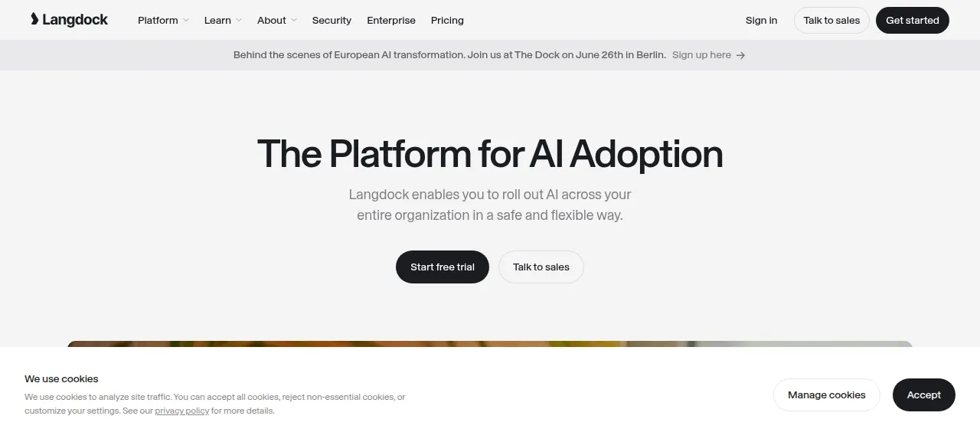
Task: Open Manage cookies settings
Action: (827, 395)
